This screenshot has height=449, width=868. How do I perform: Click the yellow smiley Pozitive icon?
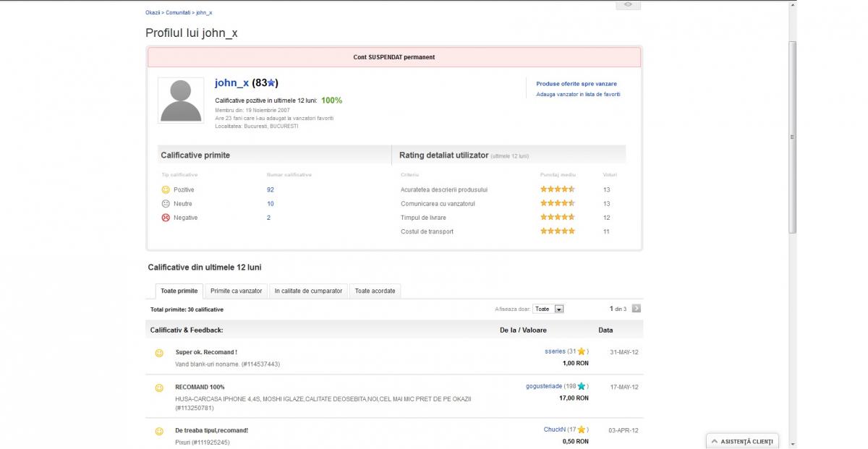pyautogui.click(x=166, y=189)
